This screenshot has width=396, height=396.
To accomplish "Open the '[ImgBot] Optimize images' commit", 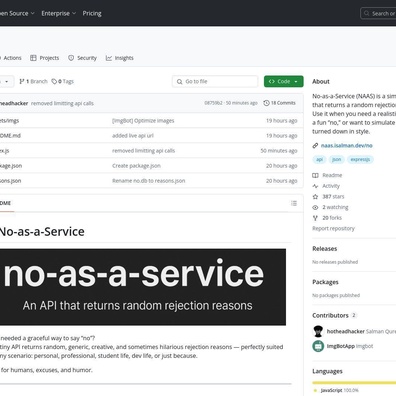I will click(x=143, y=121).
